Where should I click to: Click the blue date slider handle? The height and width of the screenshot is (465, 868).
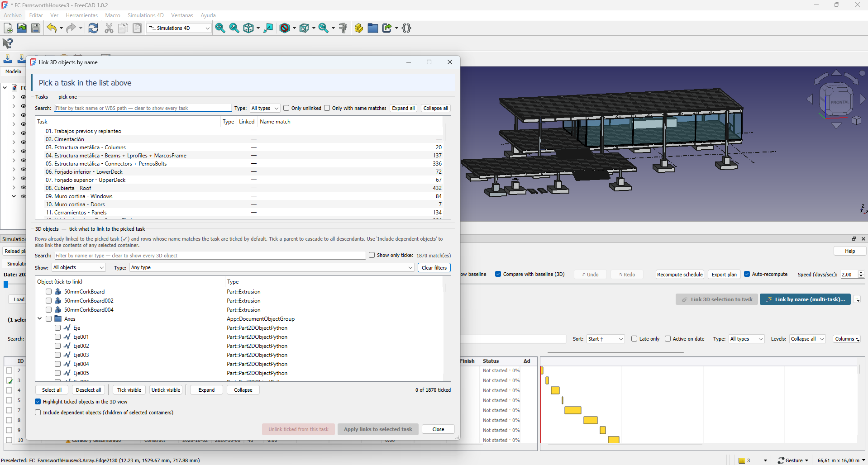click(x=6, y=285)
